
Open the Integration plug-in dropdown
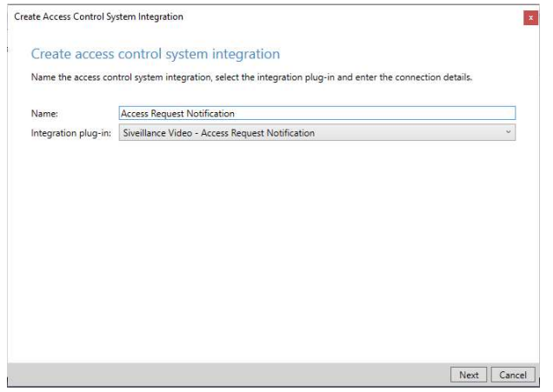coord(316,133)
